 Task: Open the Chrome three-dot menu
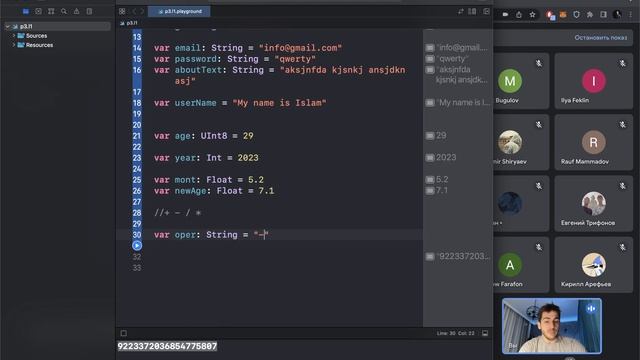pos(631,15)
